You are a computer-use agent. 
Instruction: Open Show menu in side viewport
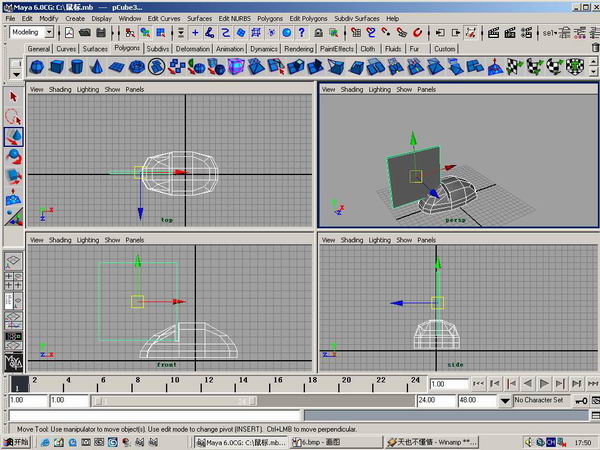[404, 240]
